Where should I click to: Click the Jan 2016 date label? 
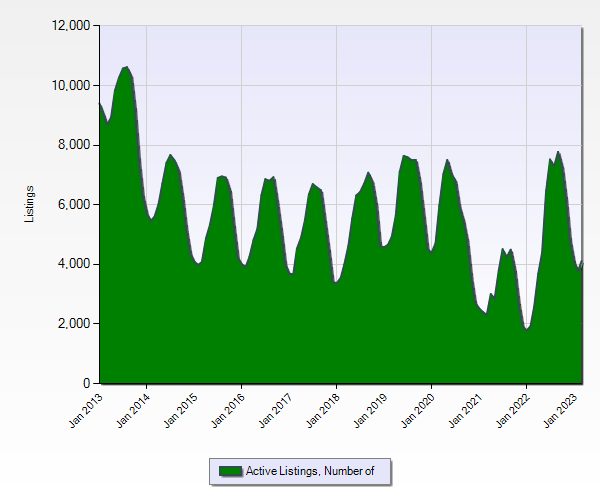227,410
